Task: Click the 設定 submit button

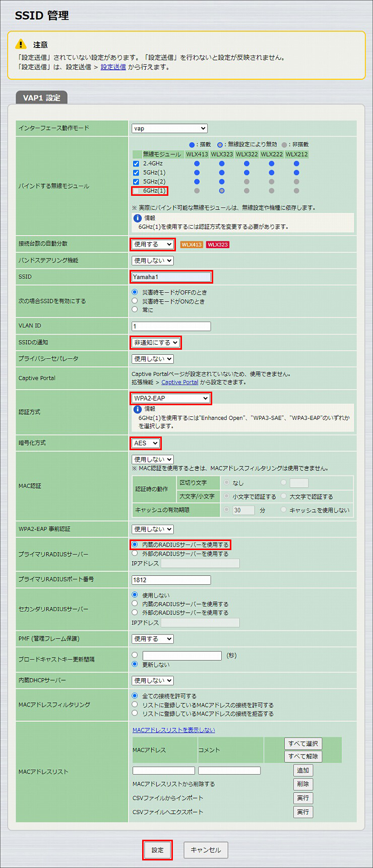Action: [x=158, y=850]
